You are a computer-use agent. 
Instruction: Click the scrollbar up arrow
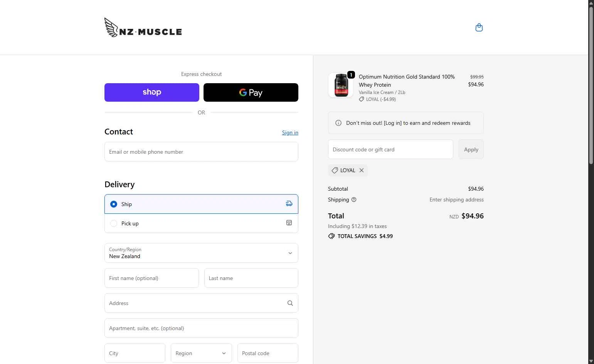591,3
